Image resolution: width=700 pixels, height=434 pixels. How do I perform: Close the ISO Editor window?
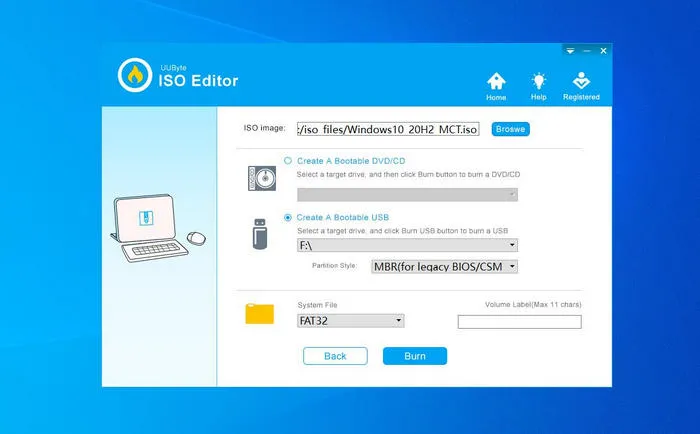(x=603, y=51)
